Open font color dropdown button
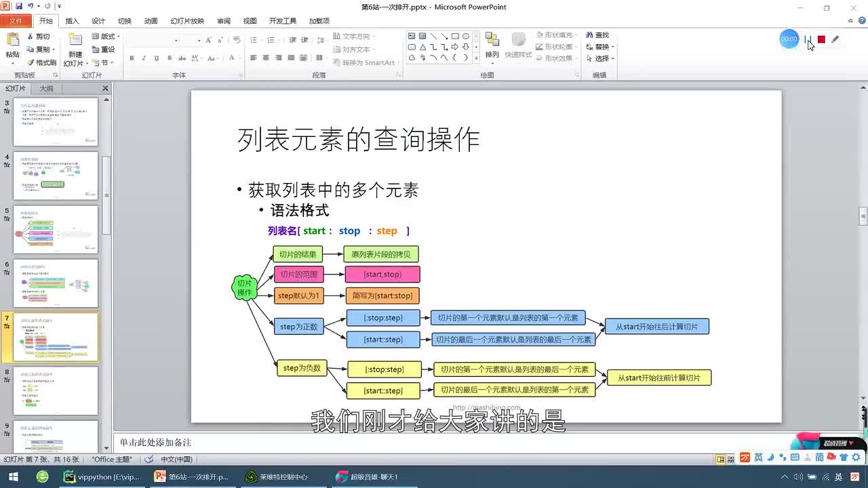868x488 pixels. tap(233, 58)
